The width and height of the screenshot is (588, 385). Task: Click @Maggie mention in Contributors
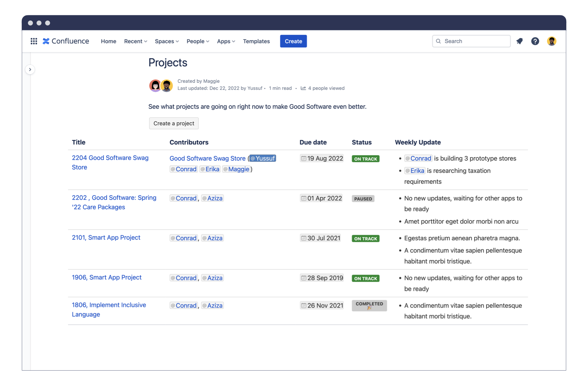coord(236,169)
